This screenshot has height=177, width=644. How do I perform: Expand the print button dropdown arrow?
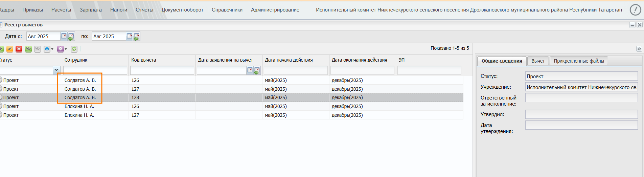52,49
